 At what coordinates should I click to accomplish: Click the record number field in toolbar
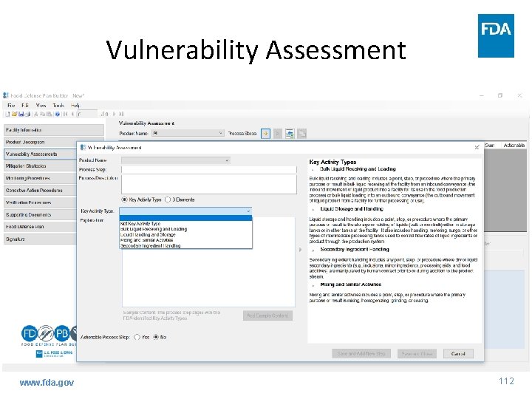(x=87, y=115)
